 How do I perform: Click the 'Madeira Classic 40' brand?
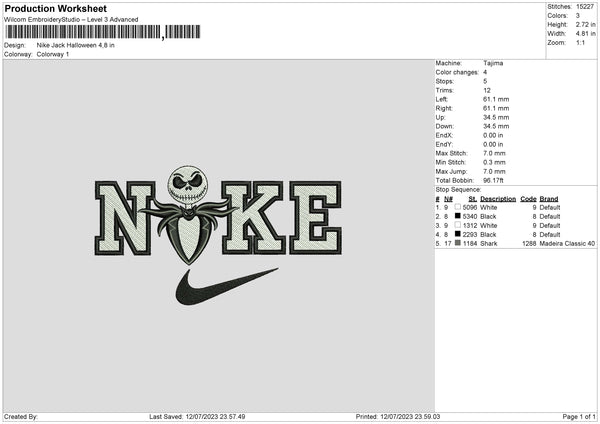coord(567,243)
